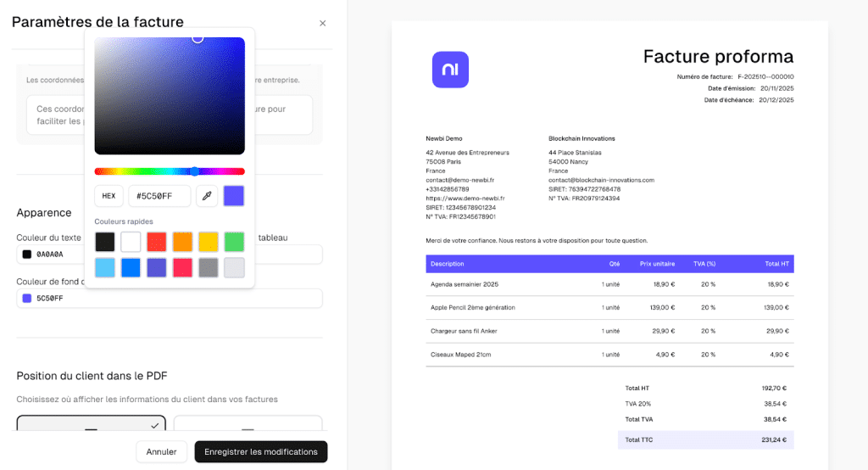Viewport: 868px width, 470px height.
Task: Click inside the color saturation gradient area
Action: (170, 95)
